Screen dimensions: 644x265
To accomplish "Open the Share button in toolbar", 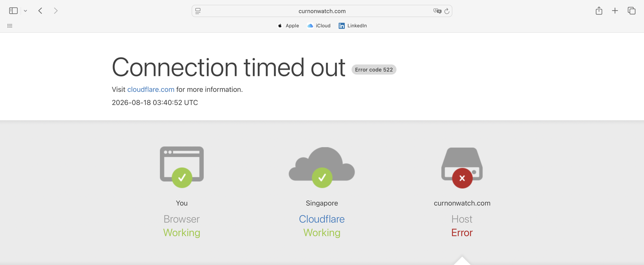I will (599, 11).
